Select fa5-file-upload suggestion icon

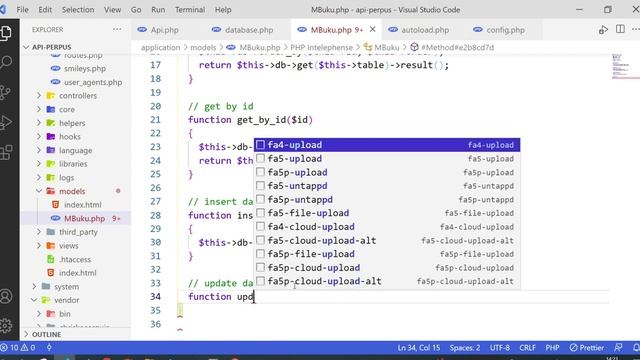(x=260, y=213)
